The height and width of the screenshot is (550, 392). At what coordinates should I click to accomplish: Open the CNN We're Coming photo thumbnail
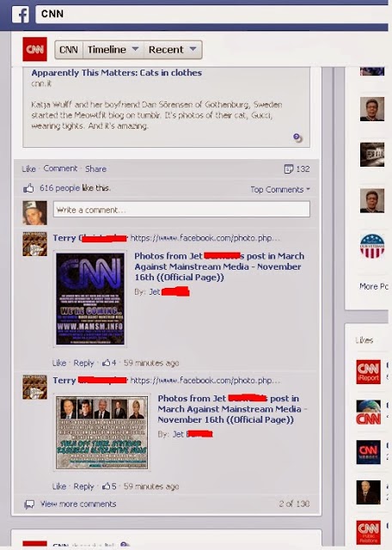90,298
